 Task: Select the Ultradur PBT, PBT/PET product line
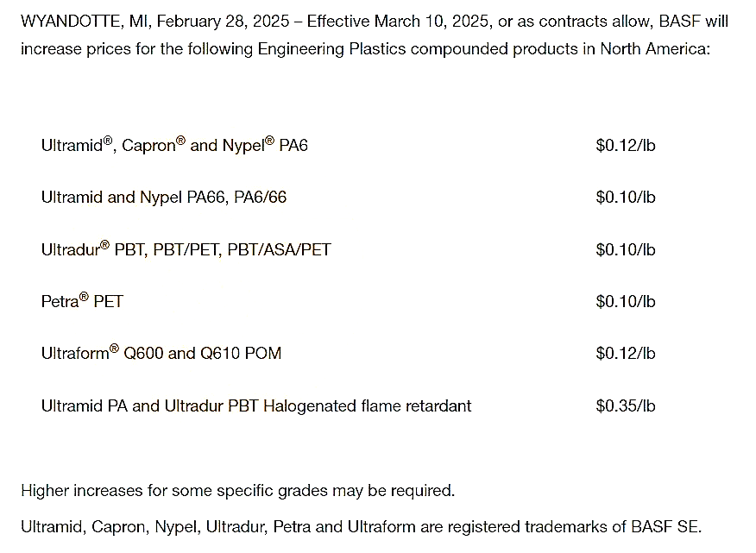point(186,250)
